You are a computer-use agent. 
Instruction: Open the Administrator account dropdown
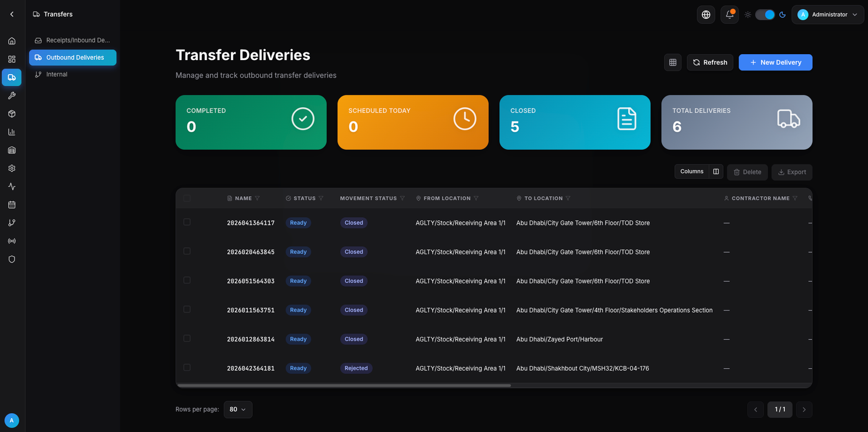(827, 15)
